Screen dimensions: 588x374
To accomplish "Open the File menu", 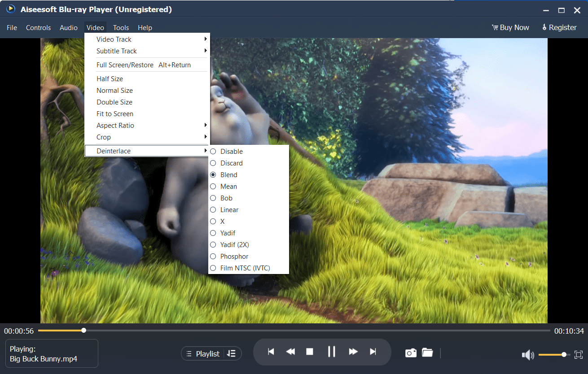I will [12, 28].
